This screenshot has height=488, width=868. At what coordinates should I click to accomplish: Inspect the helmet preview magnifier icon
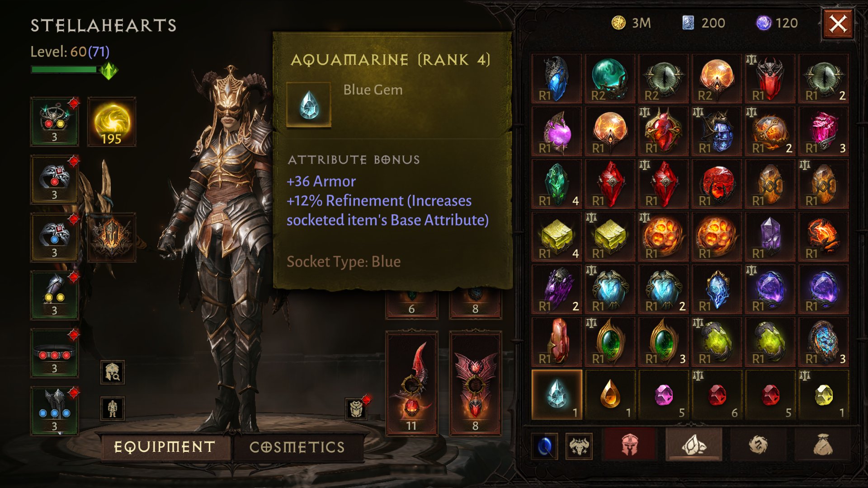[112, 372]
